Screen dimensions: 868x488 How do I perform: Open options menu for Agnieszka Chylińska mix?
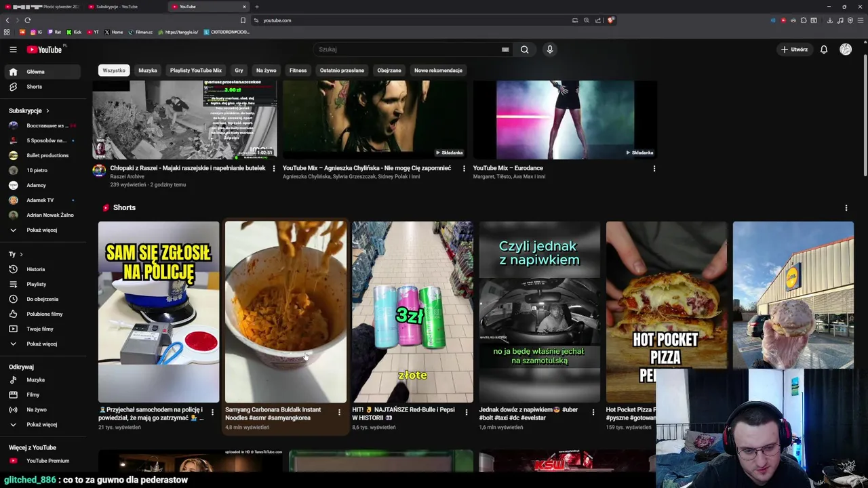pyautogui.click(x=464, y=168)
